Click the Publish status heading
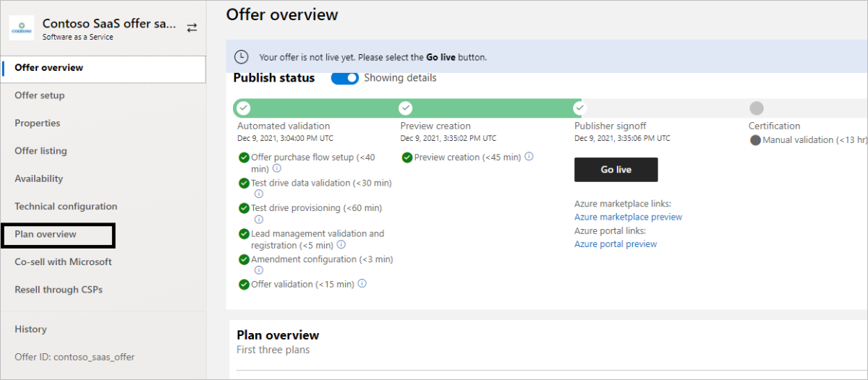This screenshot has height=380, width=868. [x=274, y=78]
